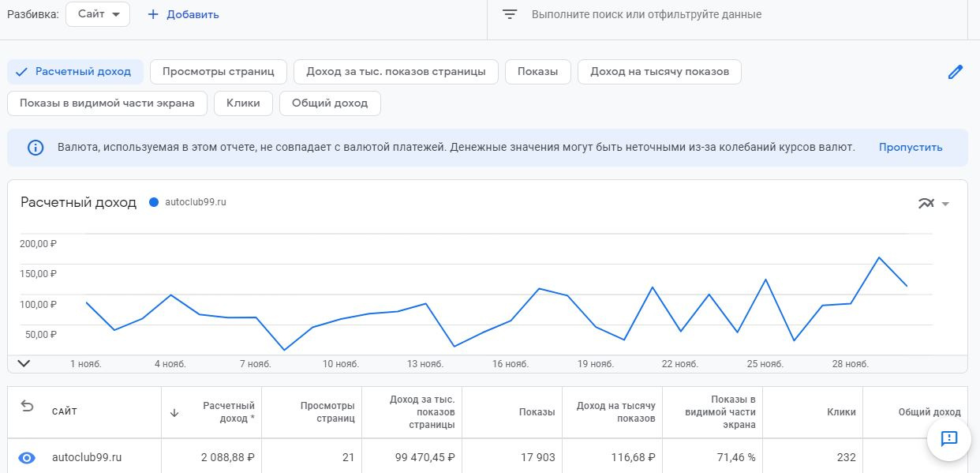Collapse the chart with chevron below the axis
The height and width of the screenshot is (473, 980).
(x=24, y=363)
